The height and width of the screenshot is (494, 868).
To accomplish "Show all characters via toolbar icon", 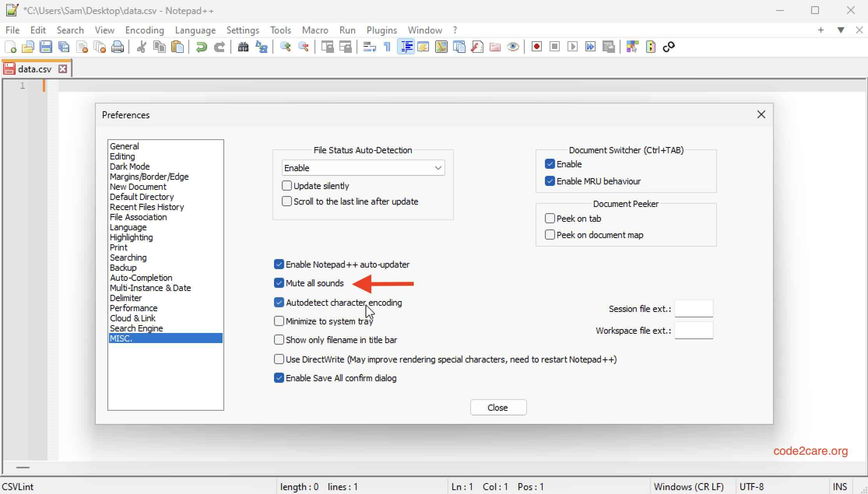I will 387,46.
